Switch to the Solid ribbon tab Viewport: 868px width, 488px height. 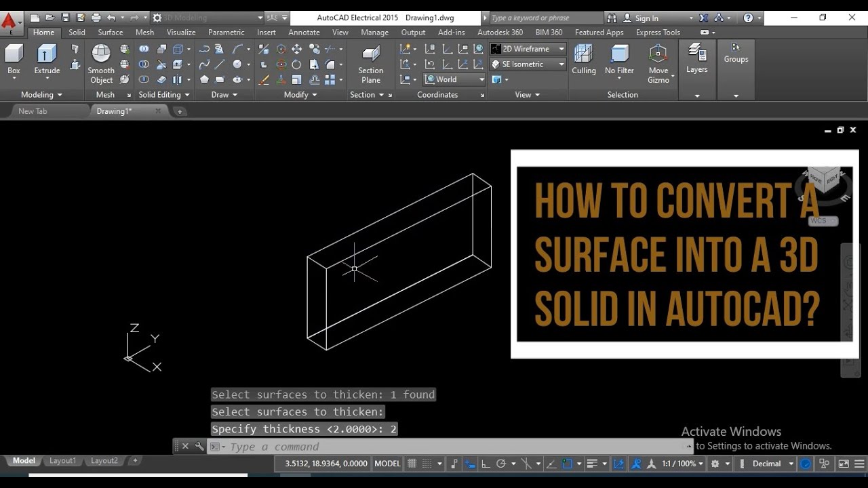pyautogui.click(x=77, y=33)
